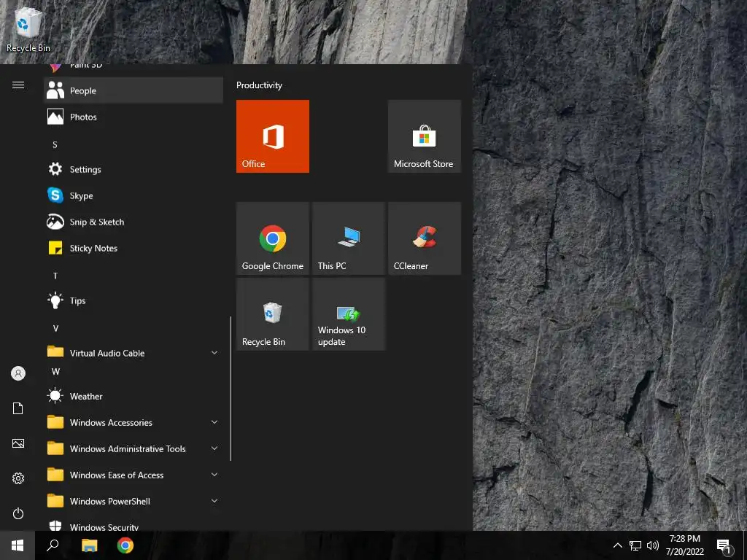Open the Microsoft Store tile

(x=424, y=136)
